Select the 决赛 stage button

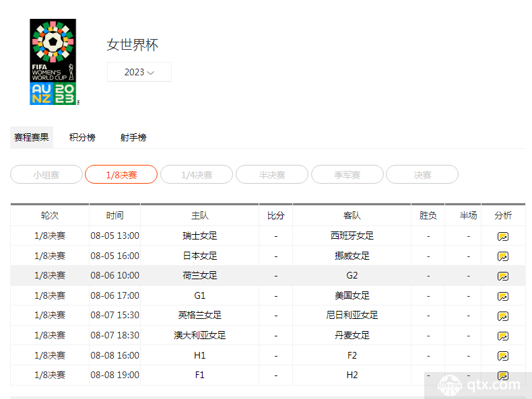(422, 174)
